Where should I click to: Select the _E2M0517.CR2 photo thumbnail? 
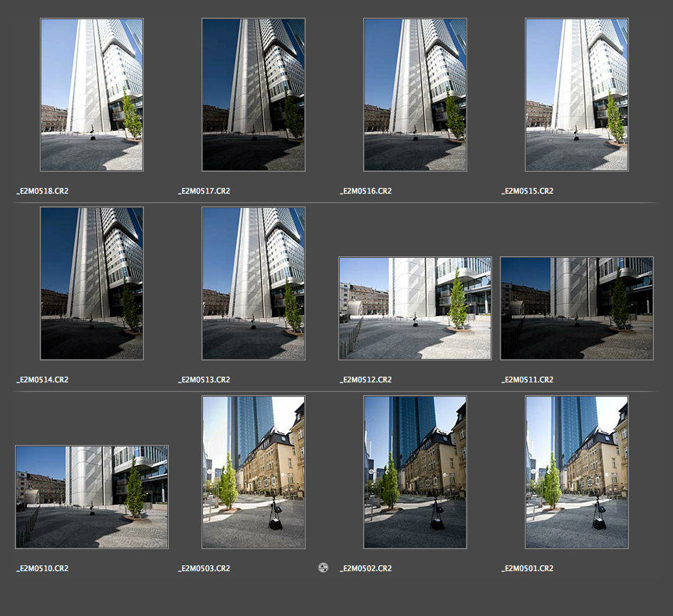pyautogui.click(x=254, y=95)
